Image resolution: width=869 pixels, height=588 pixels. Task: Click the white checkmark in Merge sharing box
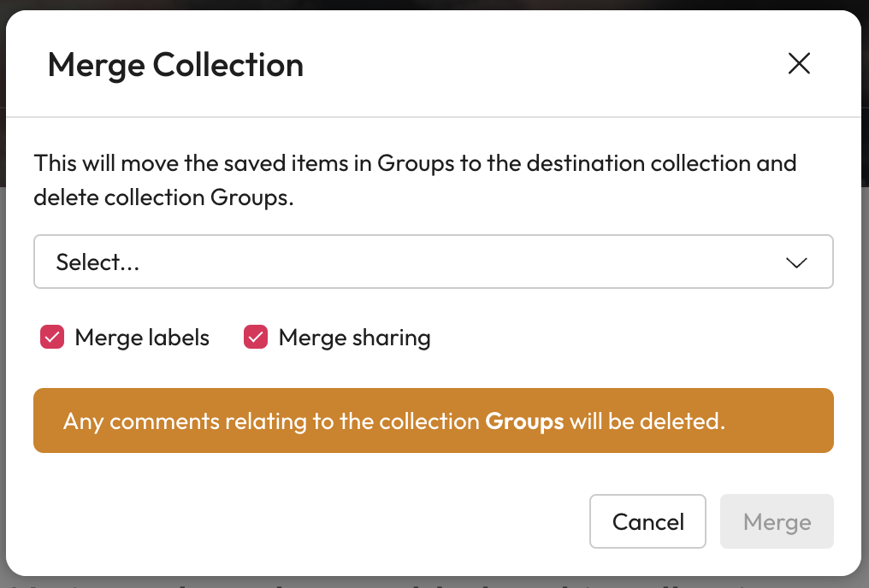pyautogui.click(x=257, y=338)
